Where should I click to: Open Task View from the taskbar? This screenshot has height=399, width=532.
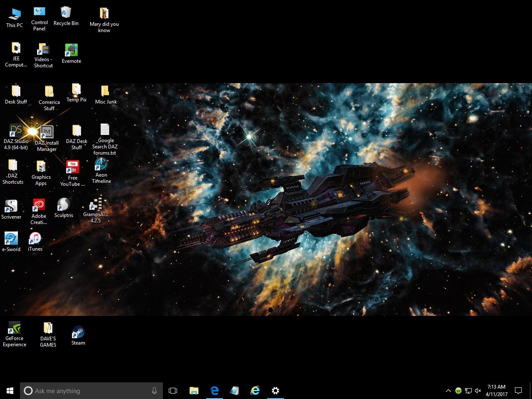click(x=173, y=391)
